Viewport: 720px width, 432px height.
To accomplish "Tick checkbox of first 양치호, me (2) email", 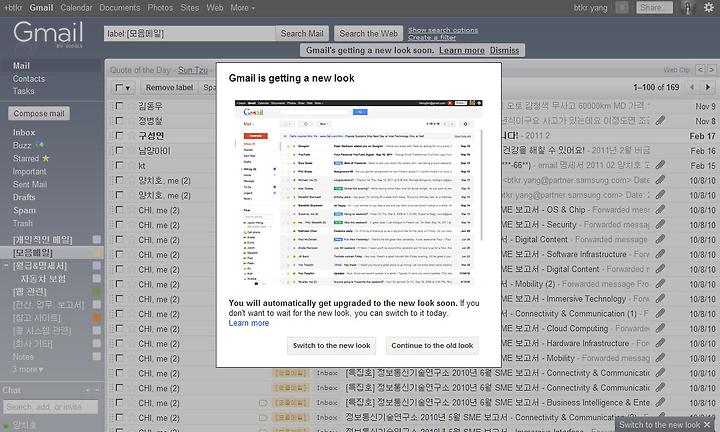I will pos(119,180).
